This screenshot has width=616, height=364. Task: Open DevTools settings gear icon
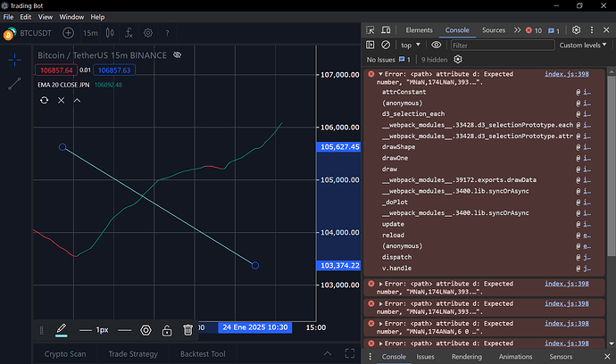point(577,29)
